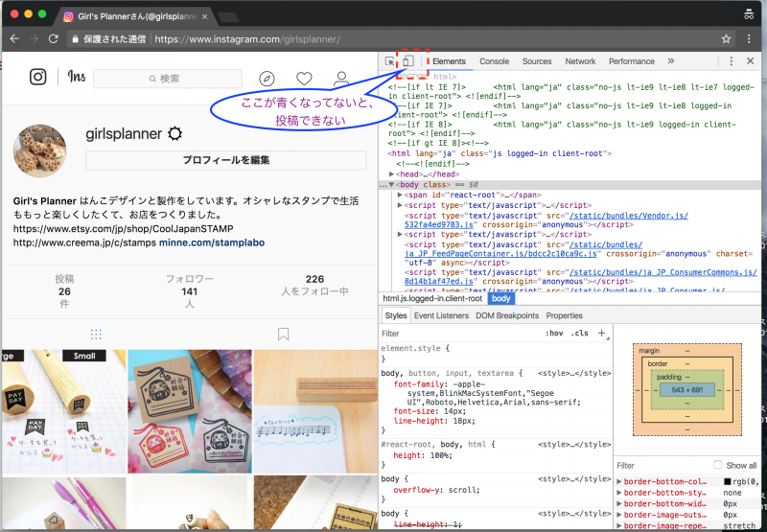Open the Chrome three-dot menu

pos(749,38)
